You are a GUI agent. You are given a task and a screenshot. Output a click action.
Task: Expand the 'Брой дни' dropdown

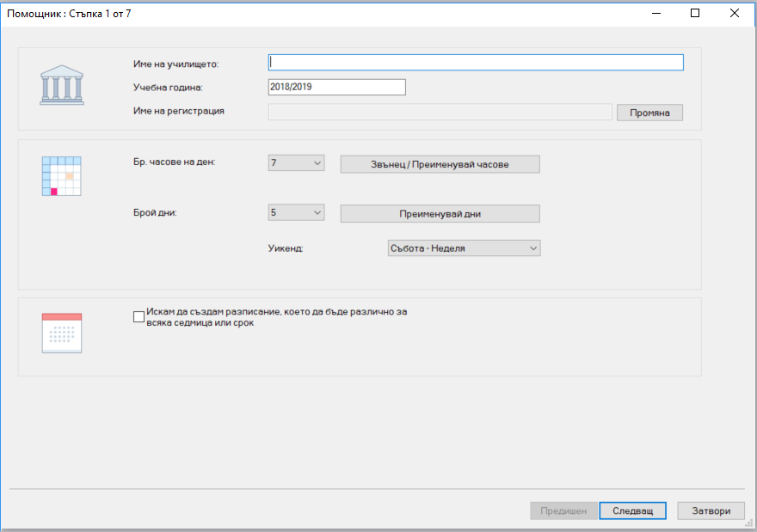pos(297,212)
